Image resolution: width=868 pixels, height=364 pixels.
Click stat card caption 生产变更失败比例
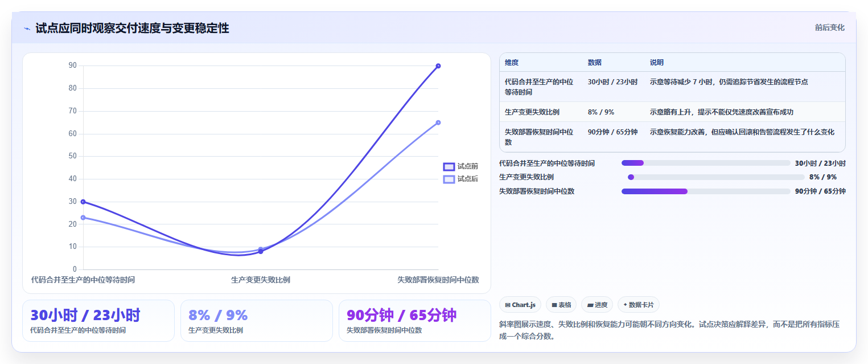[x=216, y=330]
